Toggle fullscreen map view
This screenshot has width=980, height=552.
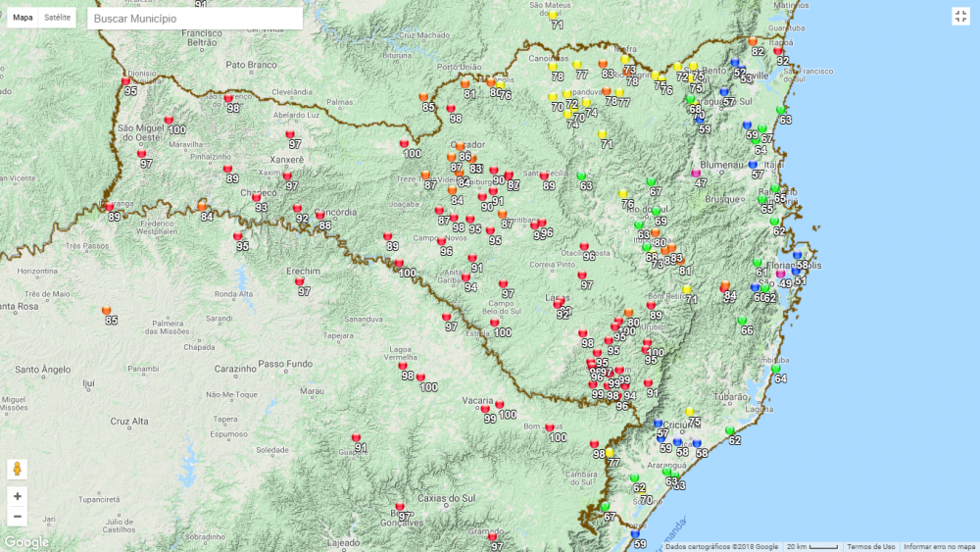[x=960, y=16]
